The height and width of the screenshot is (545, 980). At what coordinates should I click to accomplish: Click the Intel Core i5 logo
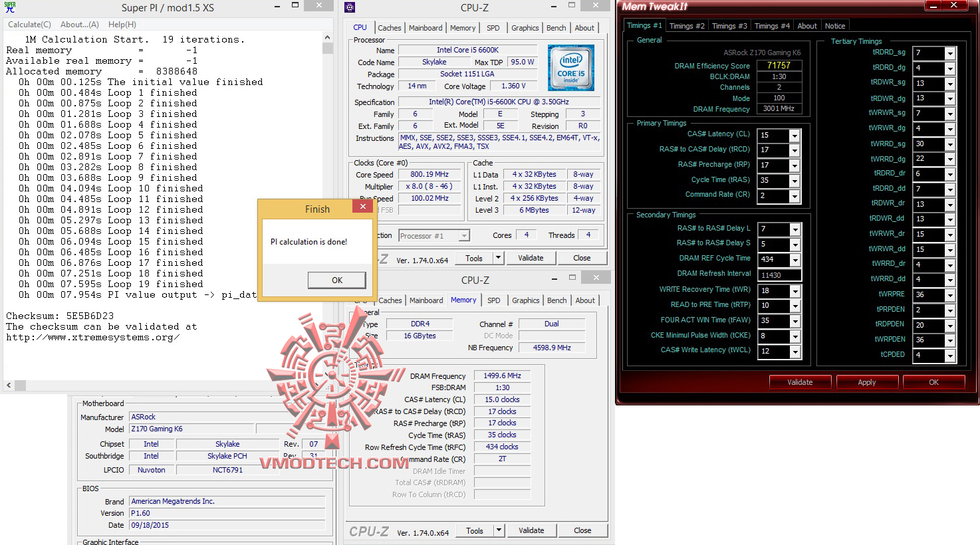click(571, 68)
